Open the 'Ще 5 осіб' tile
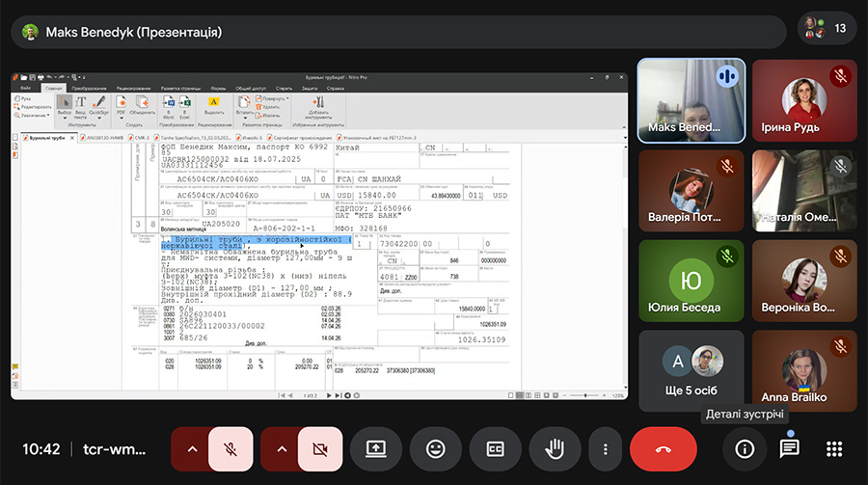The image size is (868, 485). (x=691, y=370)
